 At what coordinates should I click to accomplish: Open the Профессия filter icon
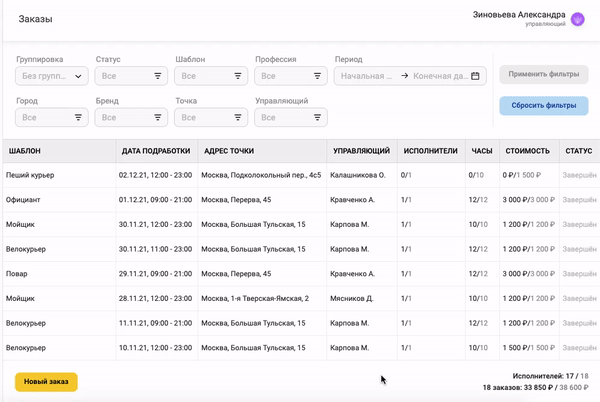click(318, 76)
